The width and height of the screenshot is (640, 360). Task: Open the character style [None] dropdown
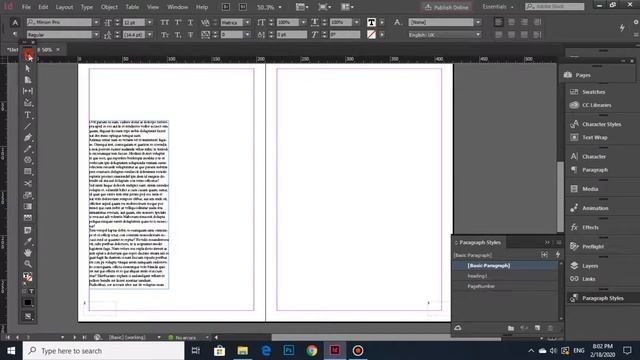point(478,22)
